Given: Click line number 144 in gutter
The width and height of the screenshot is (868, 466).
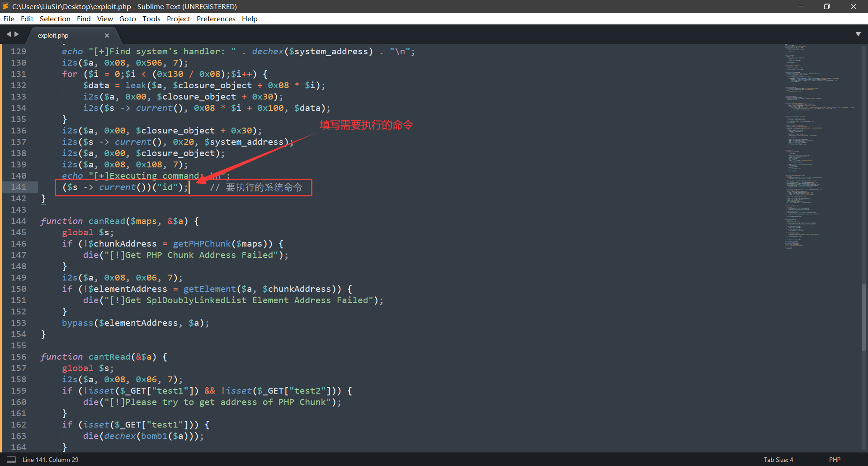Looking at the screenshot, I should click(19, 221).
